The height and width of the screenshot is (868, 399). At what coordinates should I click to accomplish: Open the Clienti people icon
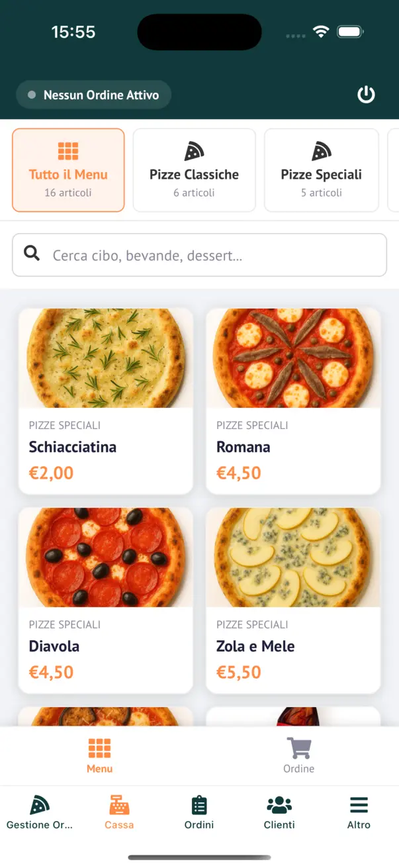tap(279, 805)
